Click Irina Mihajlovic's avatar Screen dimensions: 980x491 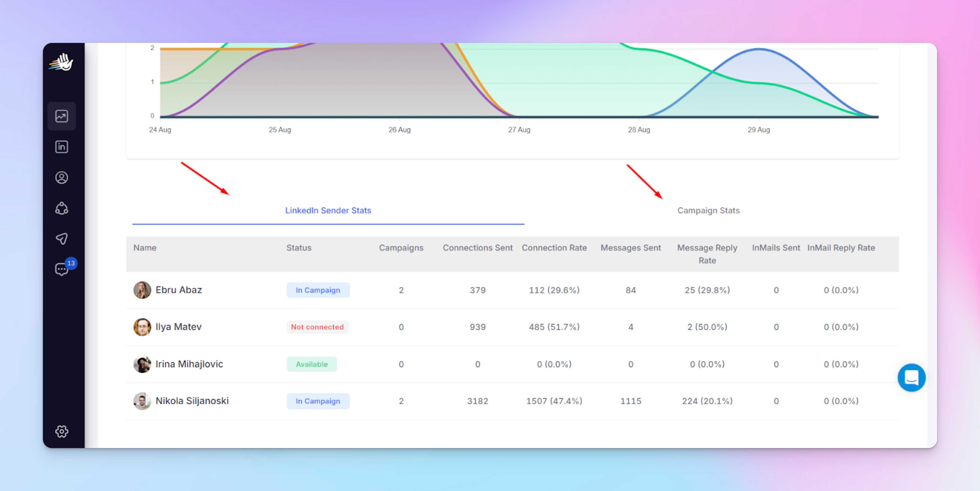[142, 364]
